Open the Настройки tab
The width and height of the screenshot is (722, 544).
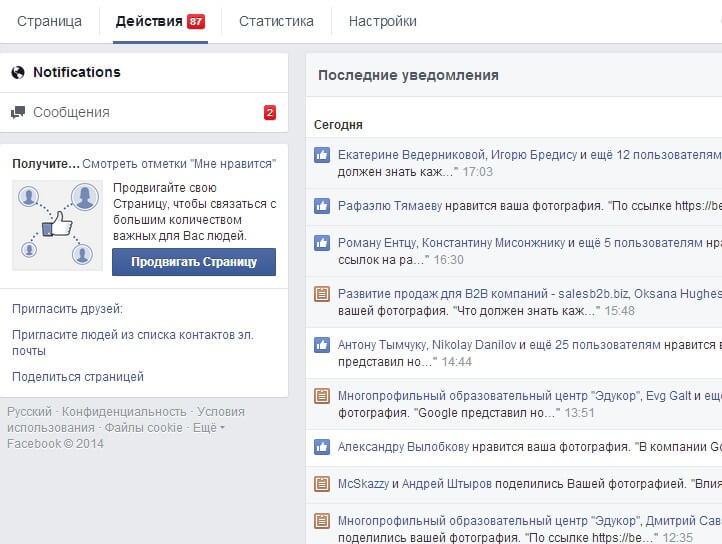383,21
